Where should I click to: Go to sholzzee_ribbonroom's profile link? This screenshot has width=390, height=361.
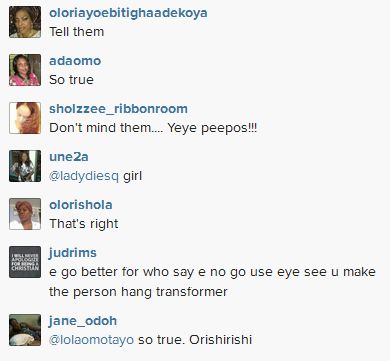tap(118, 109)
